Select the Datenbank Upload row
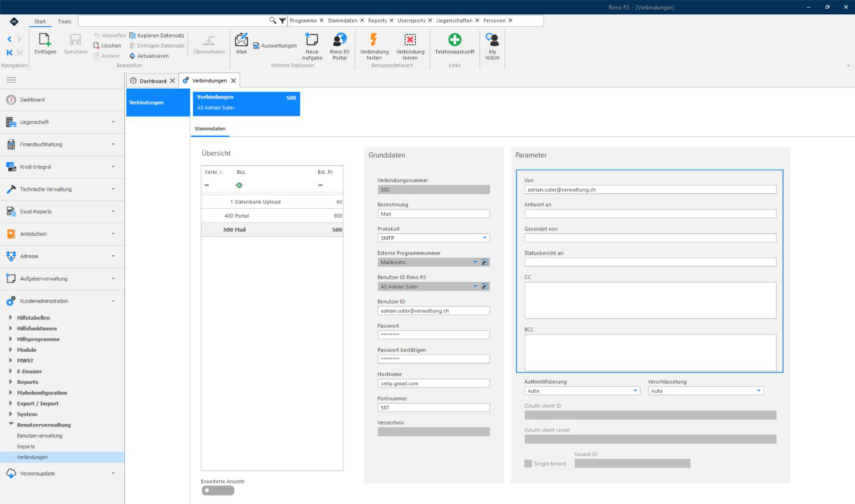Screen dimensions: 855x504 (x=272, y=202)
